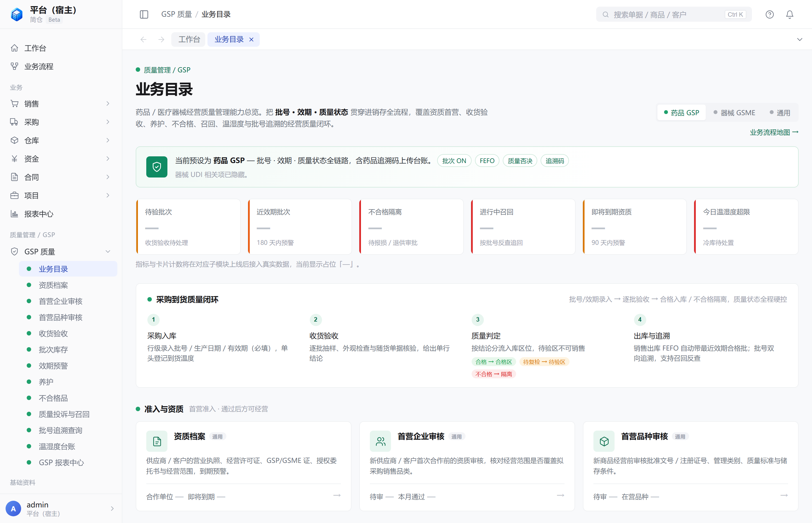The image size is (812, 523).
Task: Select the 器械 GSME preset
Action: click(x=734, y=112)
